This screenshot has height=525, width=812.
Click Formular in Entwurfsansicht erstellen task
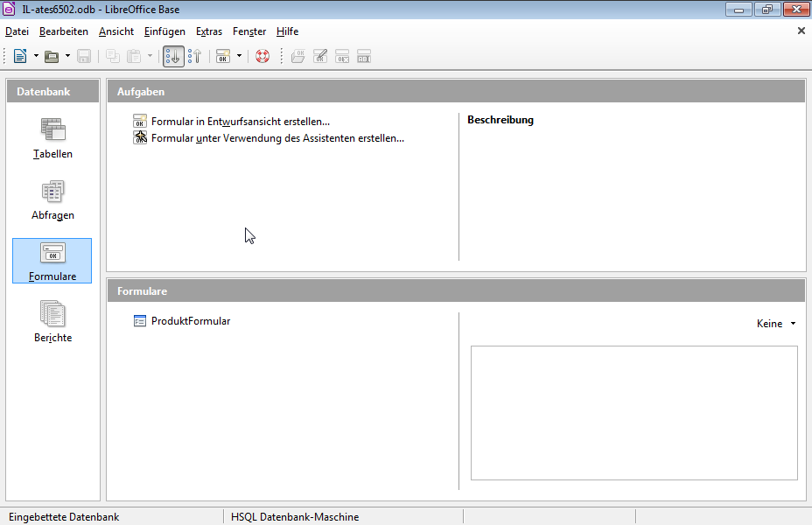click(x=241, y=122)
